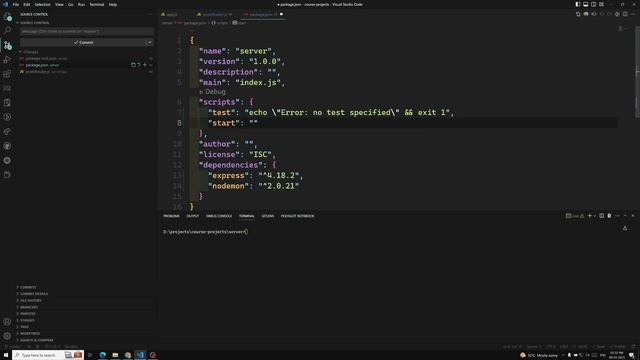Open the Extensions view
The width and height of the screenshot is (640, 360).
(7, 74)
